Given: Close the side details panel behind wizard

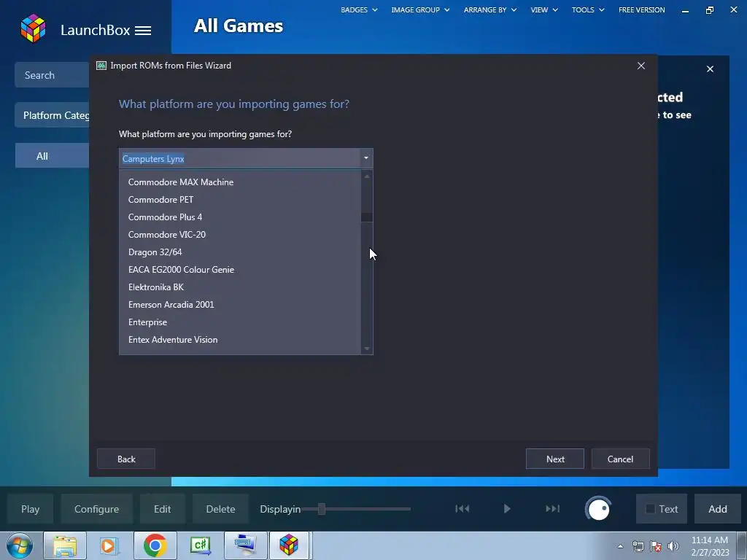Looking at the screenshot, I should coord(710,69).
